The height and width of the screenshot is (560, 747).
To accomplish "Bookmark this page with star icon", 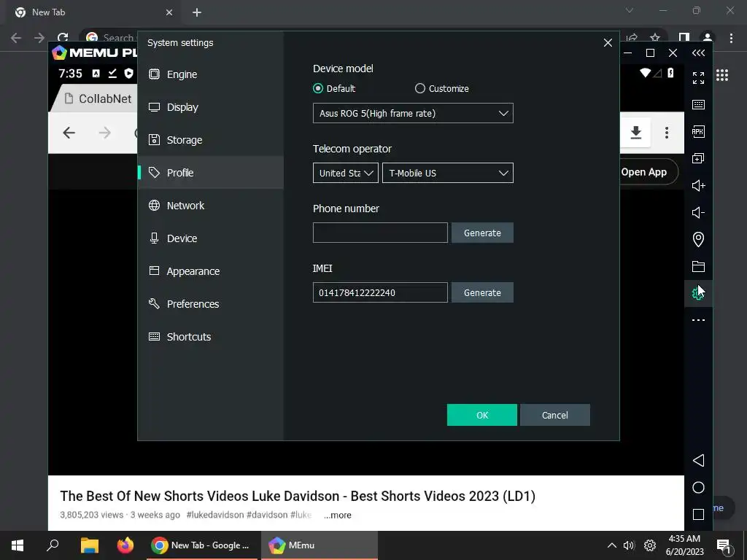I will coord(655,38).
